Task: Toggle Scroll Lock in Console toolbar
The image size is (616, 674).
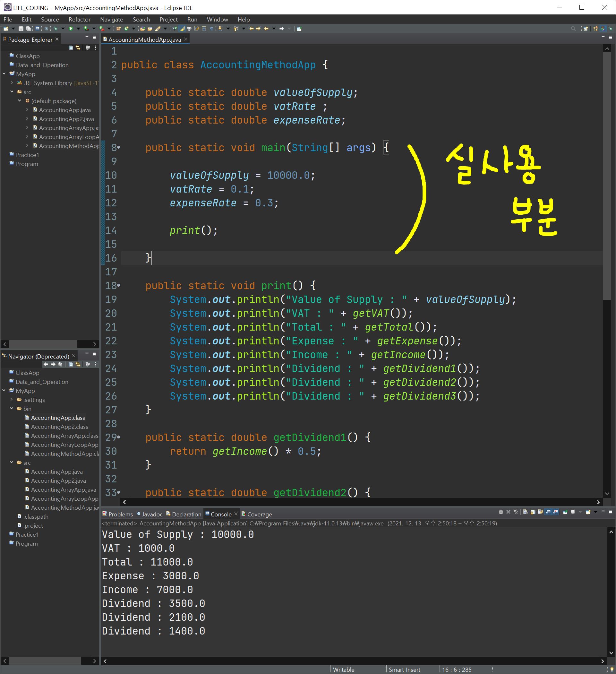Action: (x=533, y=512)
